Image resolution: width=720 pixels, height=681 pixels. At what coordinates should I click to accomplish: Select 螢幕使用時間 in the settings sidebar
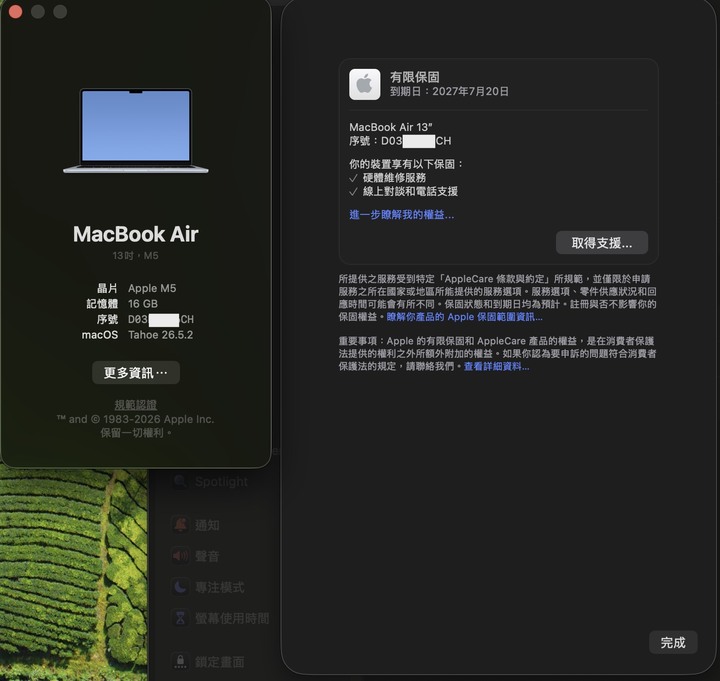click(232, 618)
